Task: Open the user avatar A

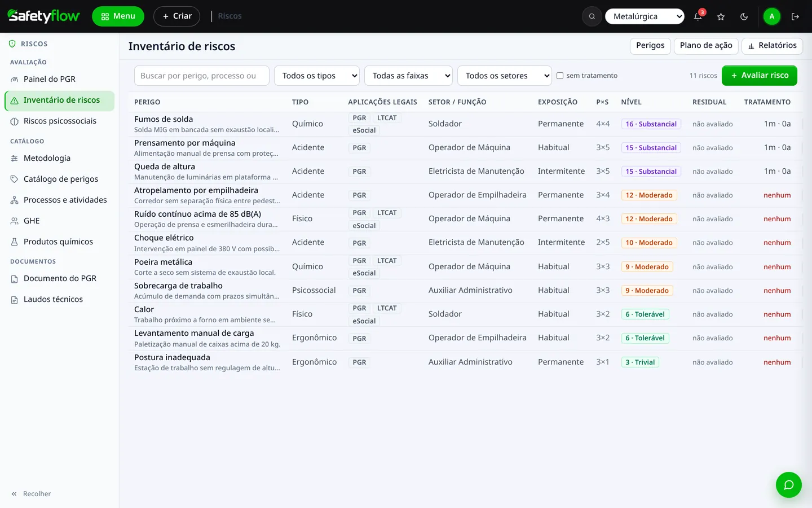Action: pos(771,16)
